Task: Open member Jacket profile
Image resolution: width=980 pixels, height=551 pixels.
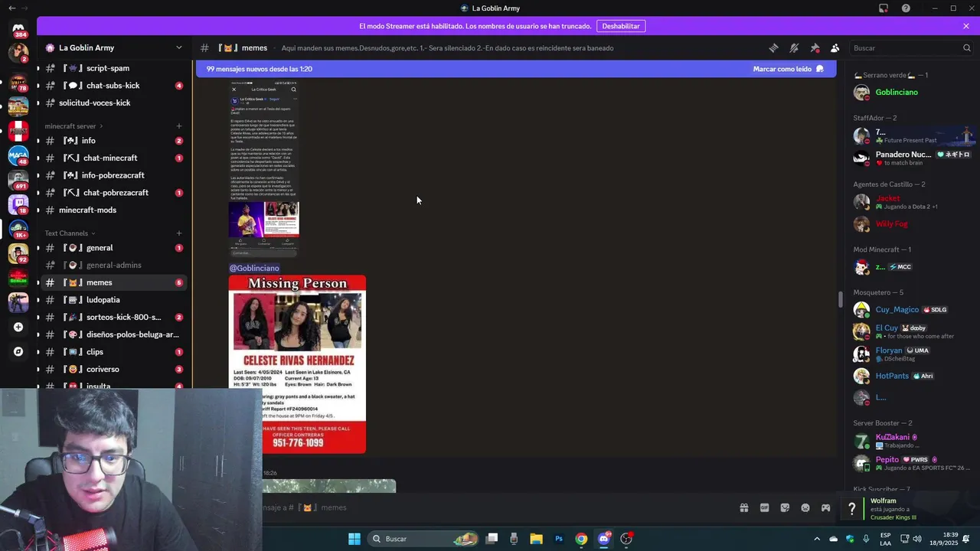Action: tap(913, 202)
